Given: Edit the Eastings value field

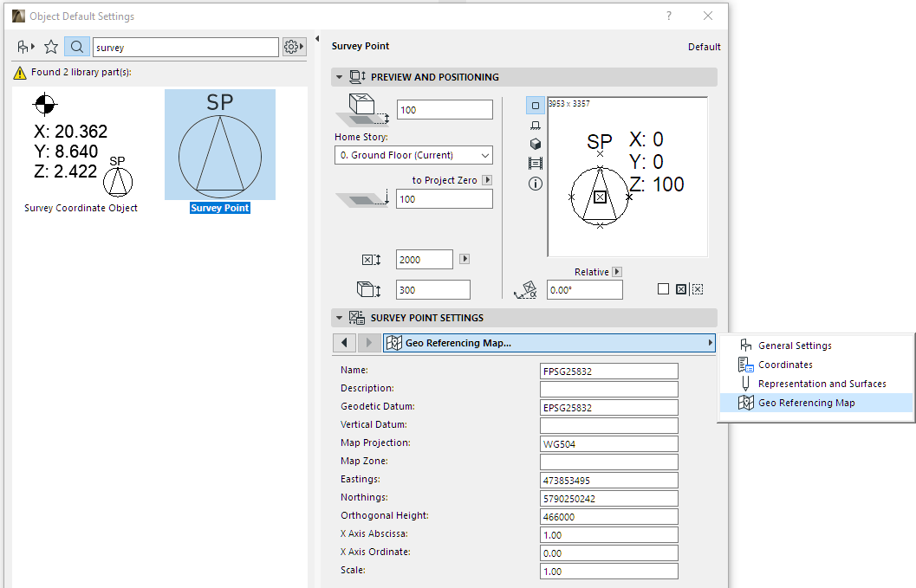Looking at the screenshot, I should tap(609, 481).
